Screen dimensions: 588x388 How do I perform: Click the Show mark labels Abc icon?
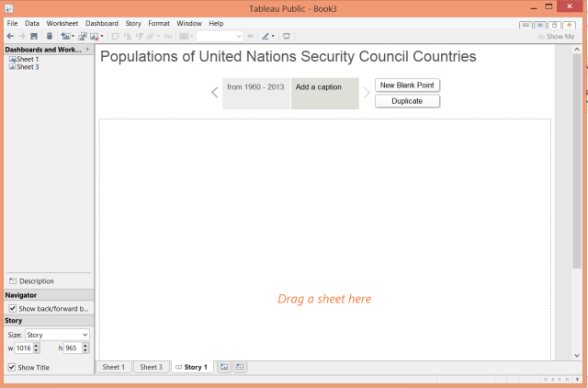pos(168,36)
